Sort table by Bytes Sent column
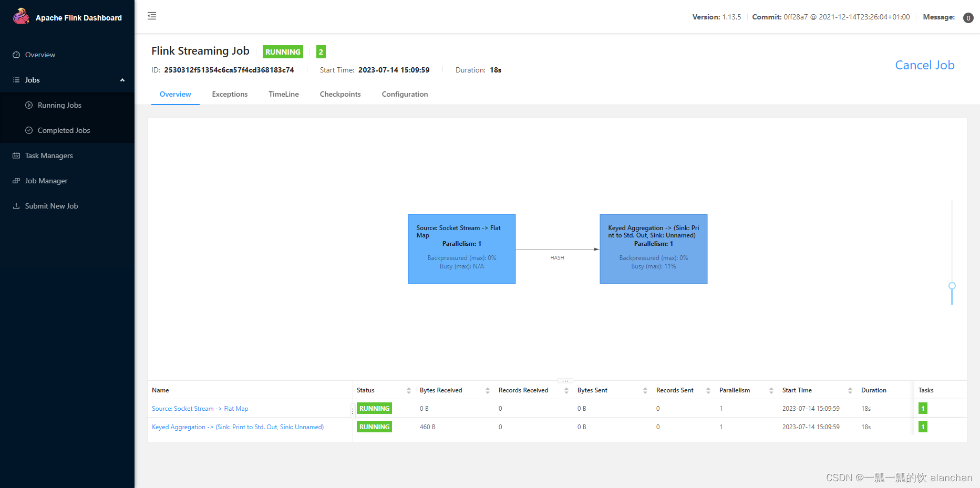Viewport: 980px width, 488px height. coord(645,390)
